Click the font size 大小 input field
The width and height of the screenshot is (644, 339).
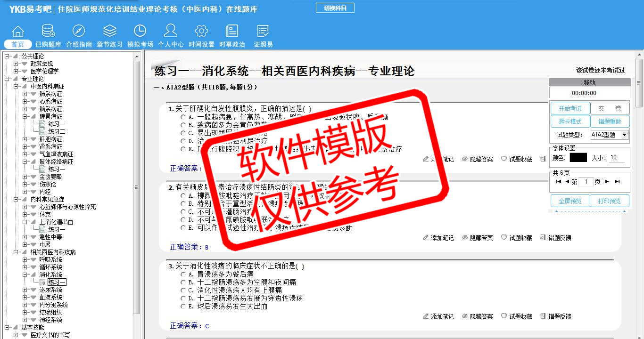617,158
